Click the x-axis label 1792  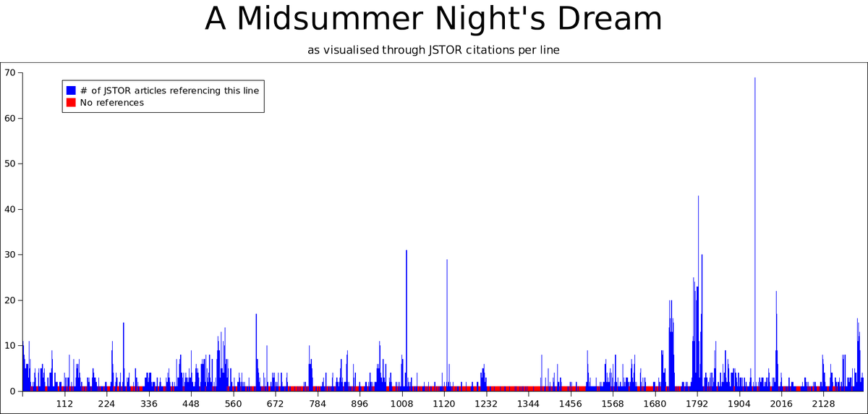tap(697, 404)
